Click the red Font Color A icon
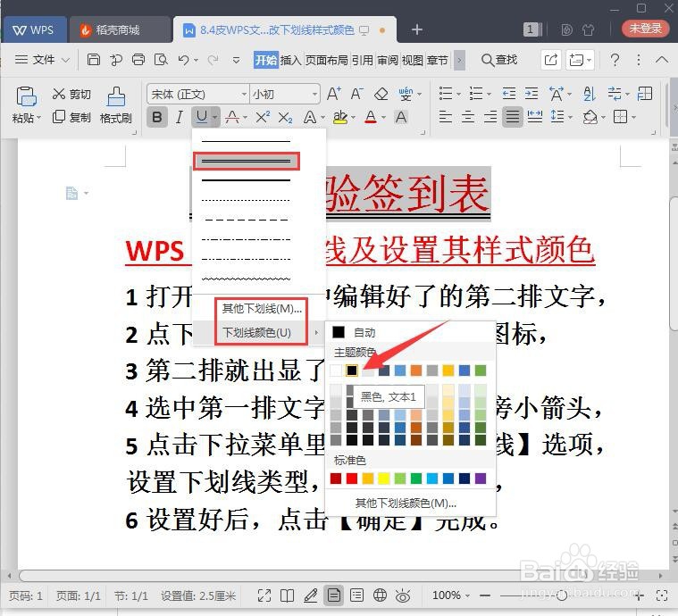The image size is (678, 616). (371, 117)
